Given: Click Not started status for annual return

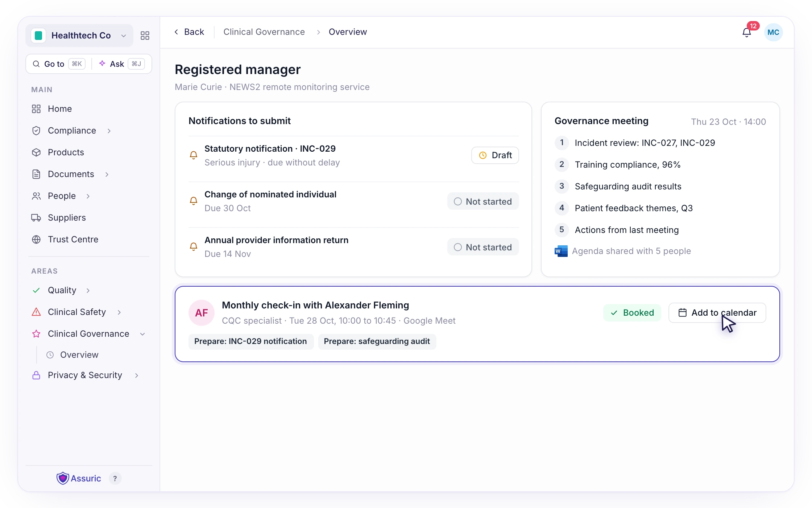Looking at the screenshot, I should (483, 247).
